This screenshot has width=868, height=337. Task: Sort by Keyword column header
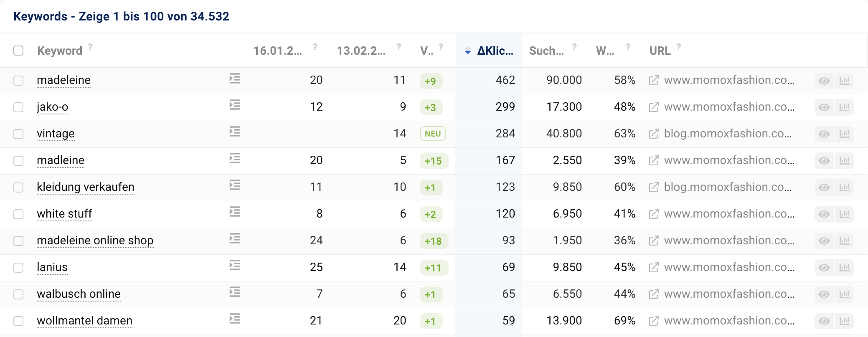[60, 51]
